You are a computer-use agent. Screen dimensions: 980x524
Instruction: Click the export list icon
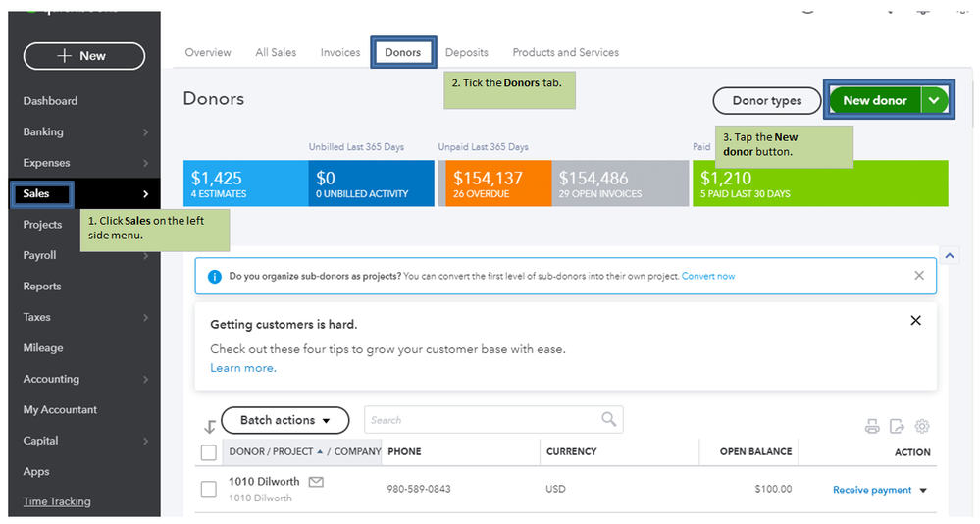[897, 426]
